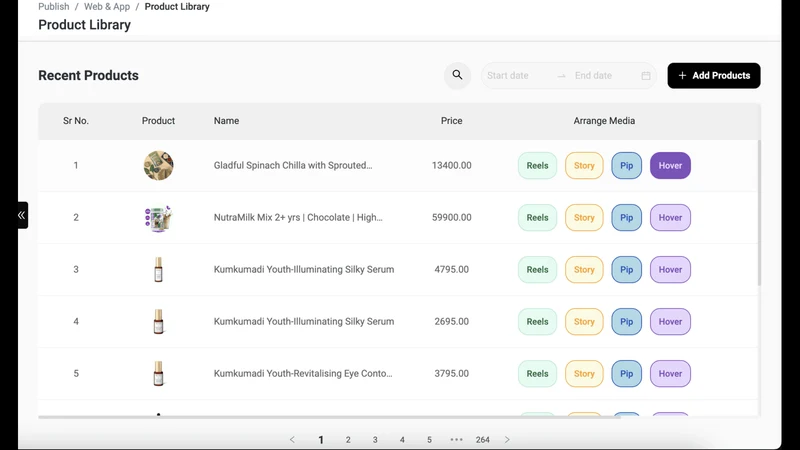
Task: Go to page 3
Action: (375, 439)
